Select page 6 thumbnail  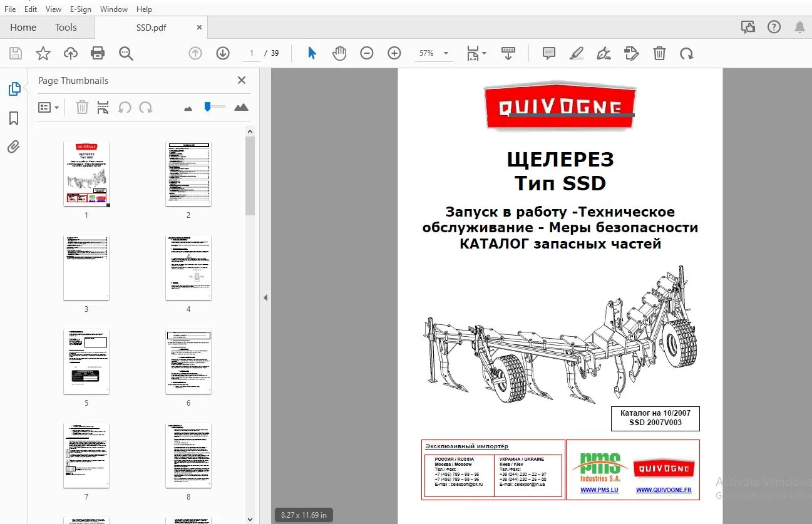coord(188,362)
